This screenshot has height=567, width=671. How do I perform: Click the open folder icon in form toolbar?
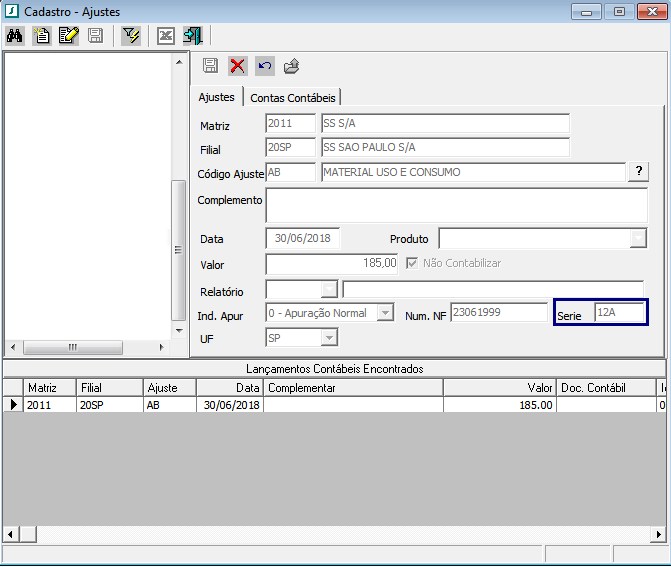pyautogui.click(x=291, y=66)
